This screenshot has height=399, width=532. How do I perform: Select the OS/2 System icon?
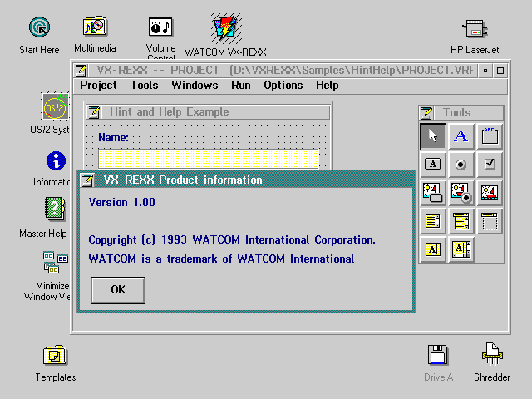tap(55, 106)
